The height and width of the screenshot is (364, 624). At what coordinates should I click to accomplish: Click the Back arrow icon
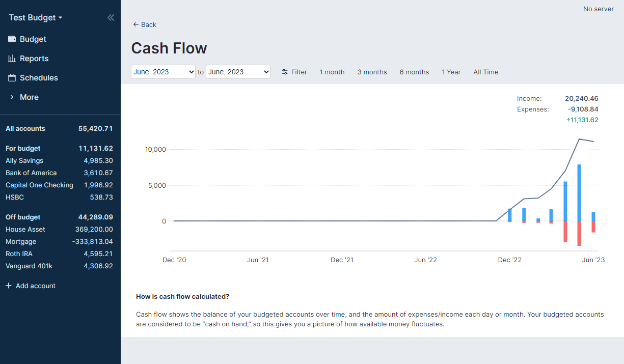[135, 25]
